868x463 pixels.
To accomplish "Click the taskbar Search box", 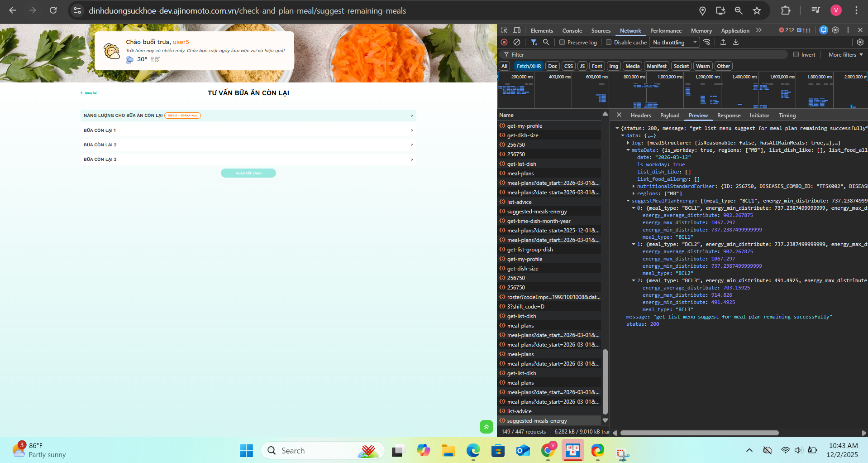I will click(323, 450).
